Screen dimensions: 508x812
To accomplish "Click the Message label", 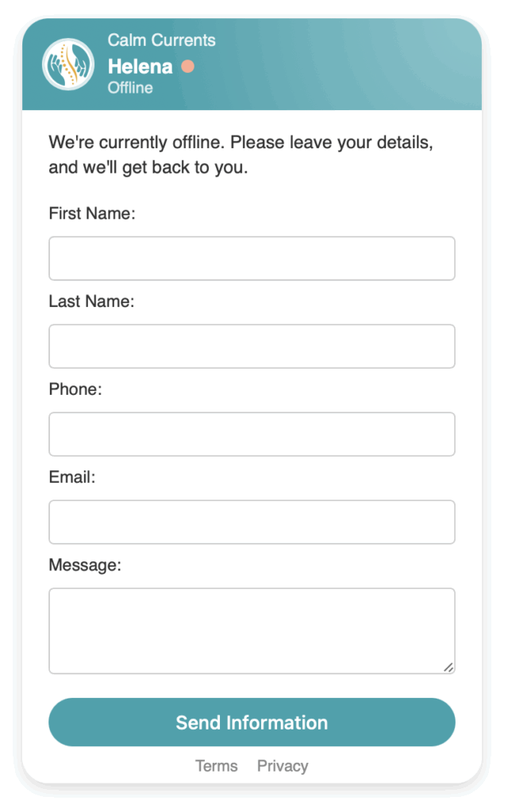I will (x=85, y=565).
